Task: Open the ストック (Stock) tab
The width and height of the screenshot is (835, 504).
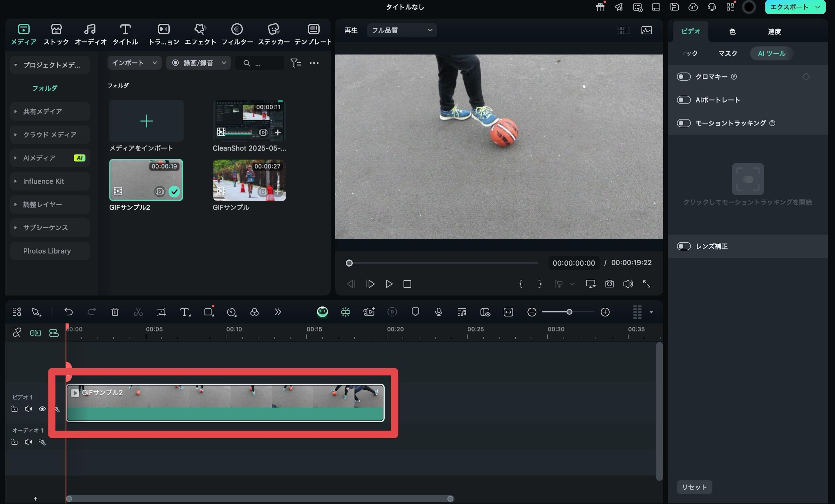Action: click(56, 34)
